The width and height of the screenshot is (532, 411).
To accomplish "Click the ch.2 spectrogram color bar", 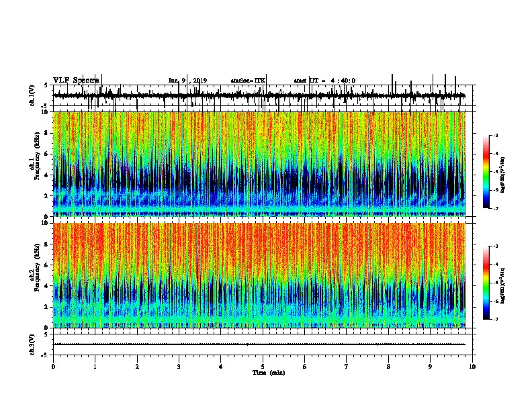I will point(486,283).
